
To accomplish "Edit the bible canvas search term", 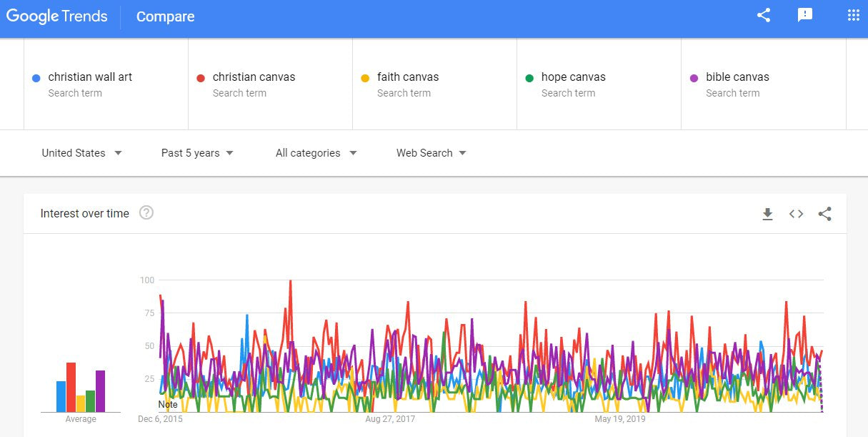I will [x=764, y=84].
